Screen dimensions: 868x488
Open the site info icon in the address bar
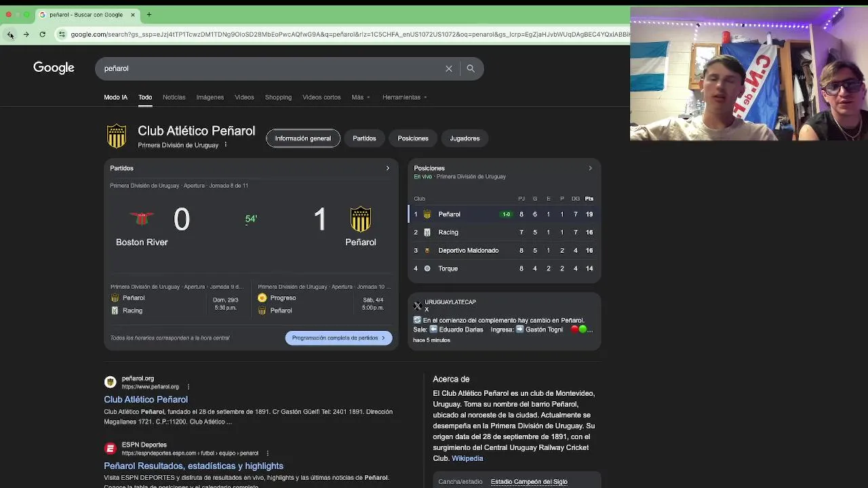[62, 35]
